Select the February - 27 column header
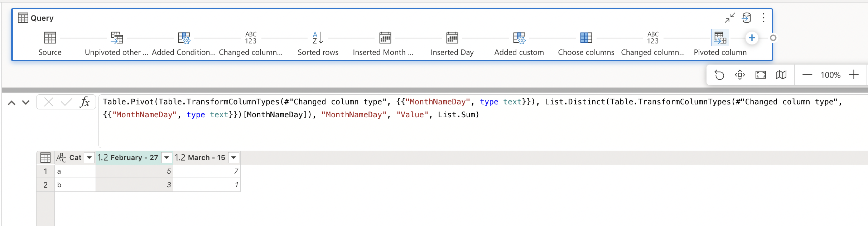 [x=134, y=157]
